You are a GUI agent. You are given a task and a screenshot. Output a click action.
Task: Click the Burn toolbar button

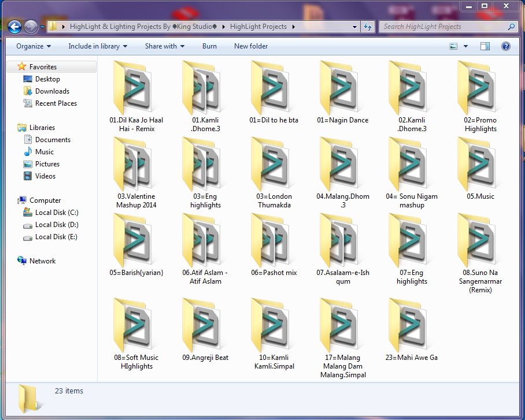209,46
